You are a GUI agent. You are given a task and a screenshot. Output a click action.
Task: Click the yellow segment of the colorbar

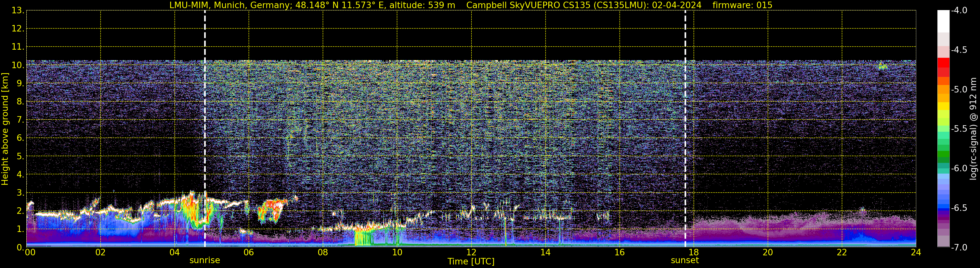(x=943, y=106)
